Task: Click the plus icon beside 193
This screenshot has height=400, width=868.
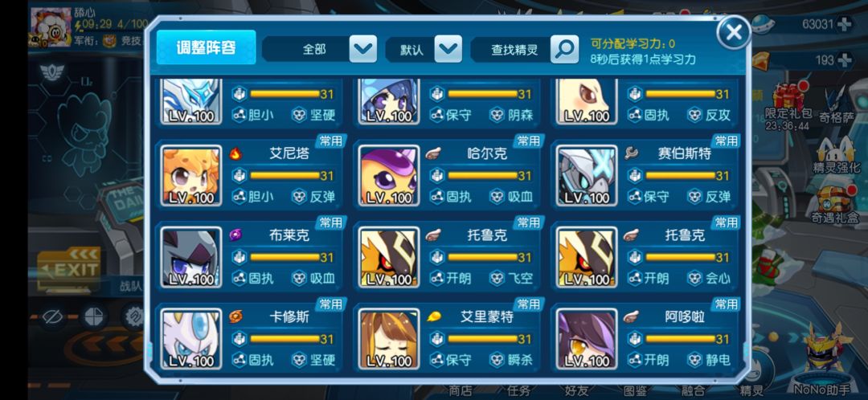Action: (844, 59)
